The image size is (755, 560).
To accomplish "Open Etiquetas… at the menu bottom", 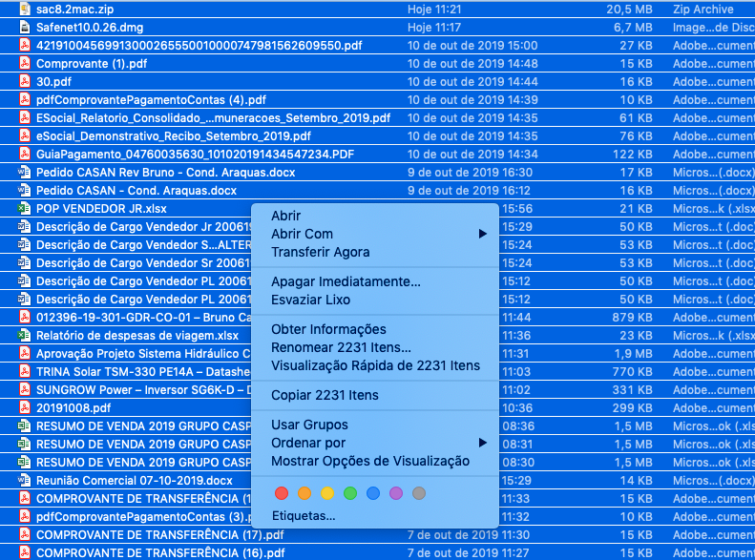I will (x=304, y=516).
